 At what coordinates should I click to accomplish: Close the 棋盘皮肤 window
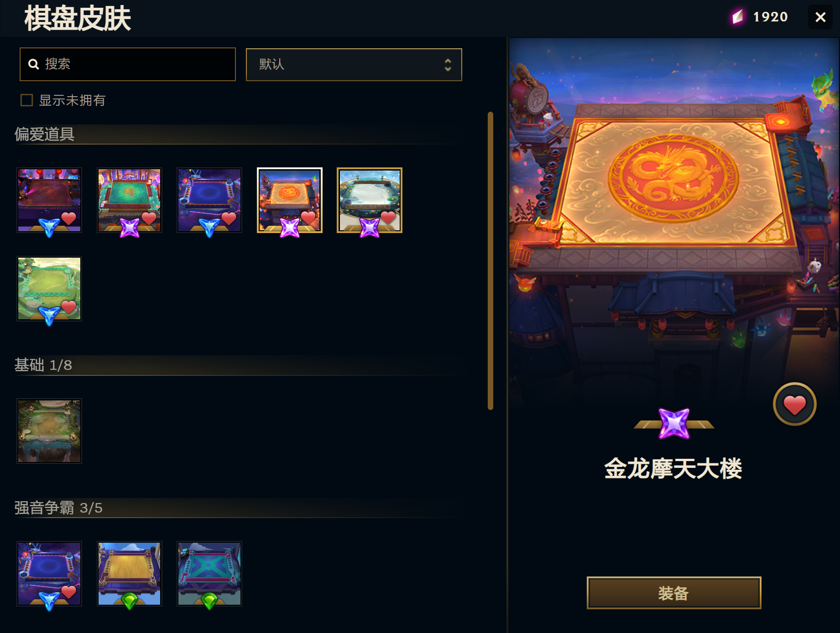point(820,17)
